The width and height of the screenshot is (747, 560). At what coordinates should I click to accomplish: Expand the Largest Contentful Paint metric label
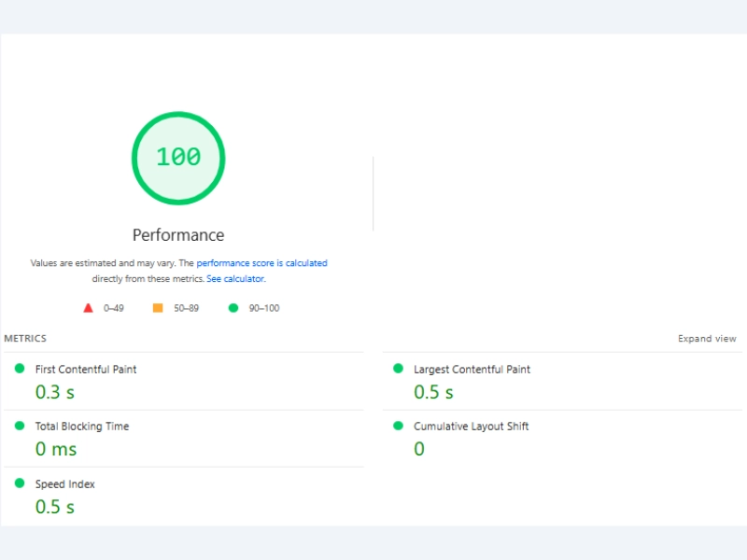coord(472,370)
